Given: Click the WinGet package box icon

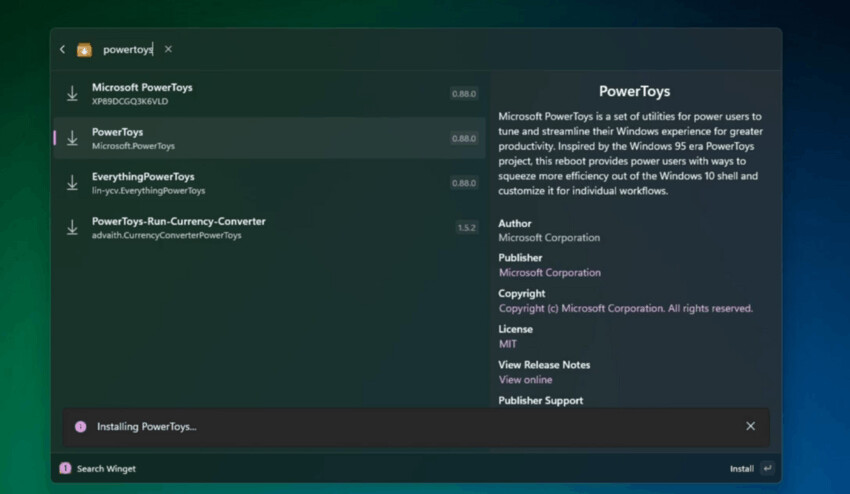Looking at the screenshot, I should pos(84,50).
